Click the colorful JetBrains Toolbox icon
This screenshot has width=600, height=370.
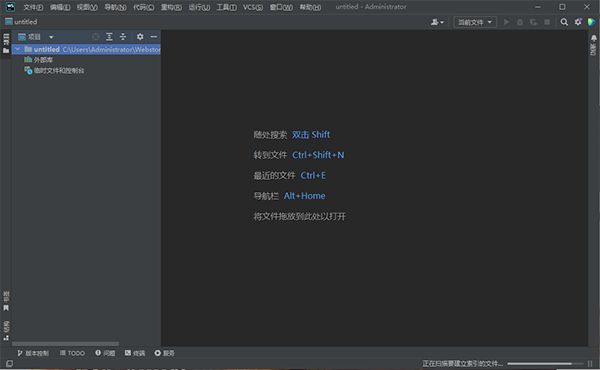coord(591,22)
